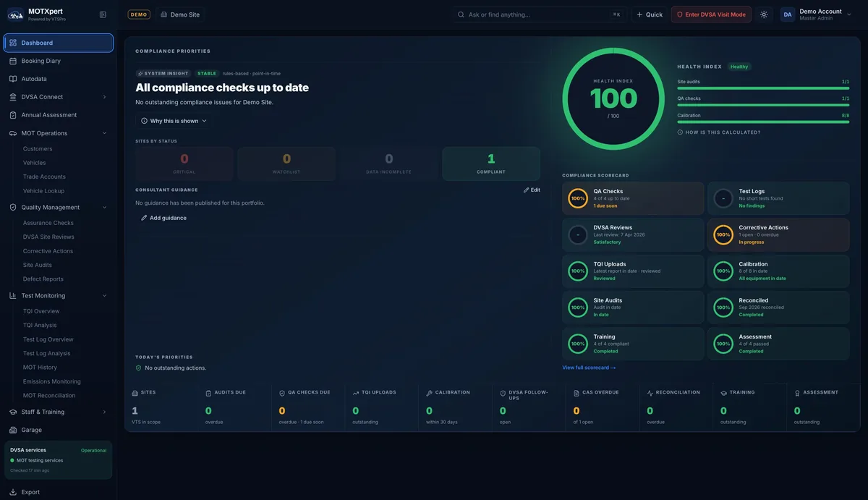
Task: Select the Watchlist status card
Action: [x=286, y=164]
